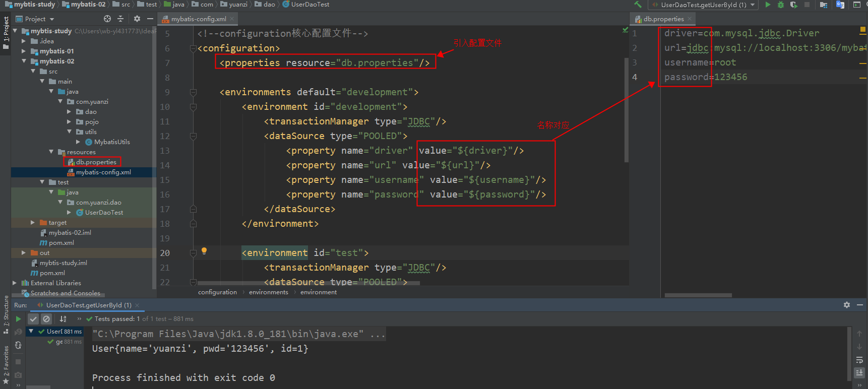The height and width of the screenshot is (389, 868).
Task: Enable soft-wrap in the console output
Action: point(859,360)
